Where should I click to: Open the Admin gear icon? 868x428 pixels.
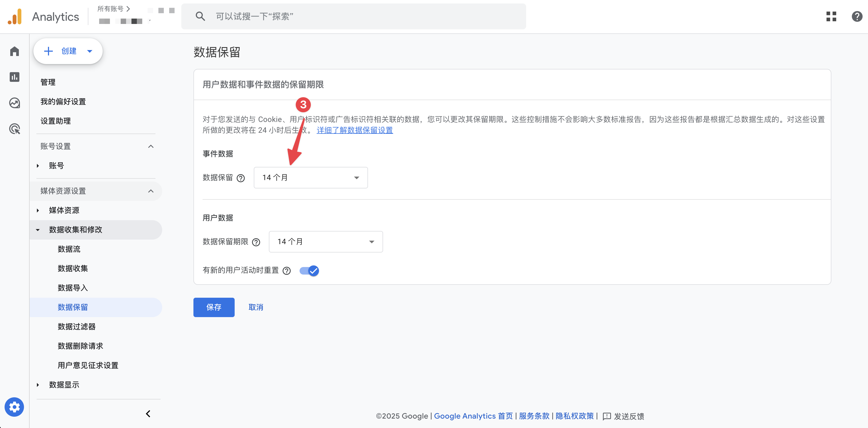pyautogui.click(x=15, y=407)
